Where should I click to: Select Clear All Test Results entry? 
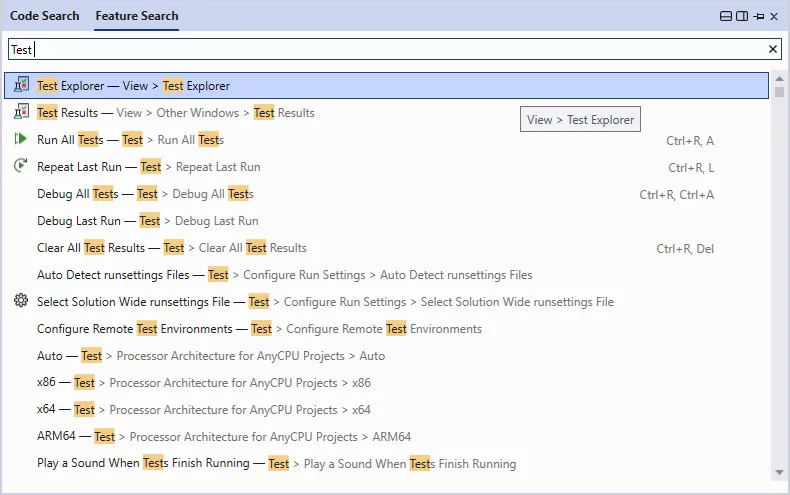[386, 248]
